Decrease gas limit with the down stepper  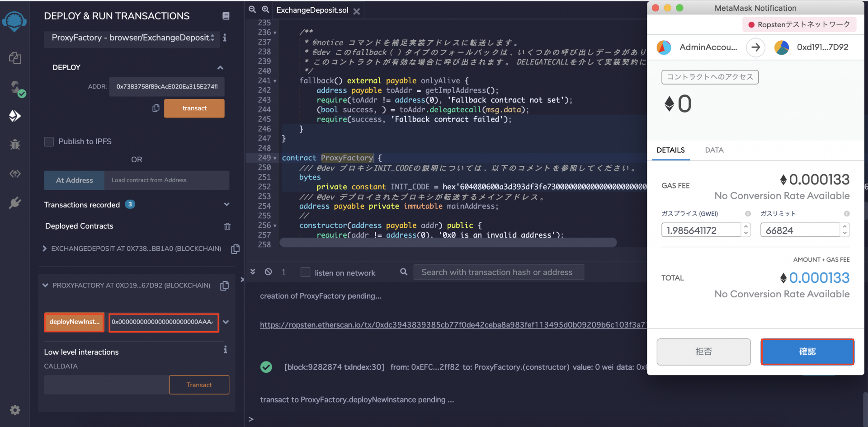point(845,234)
